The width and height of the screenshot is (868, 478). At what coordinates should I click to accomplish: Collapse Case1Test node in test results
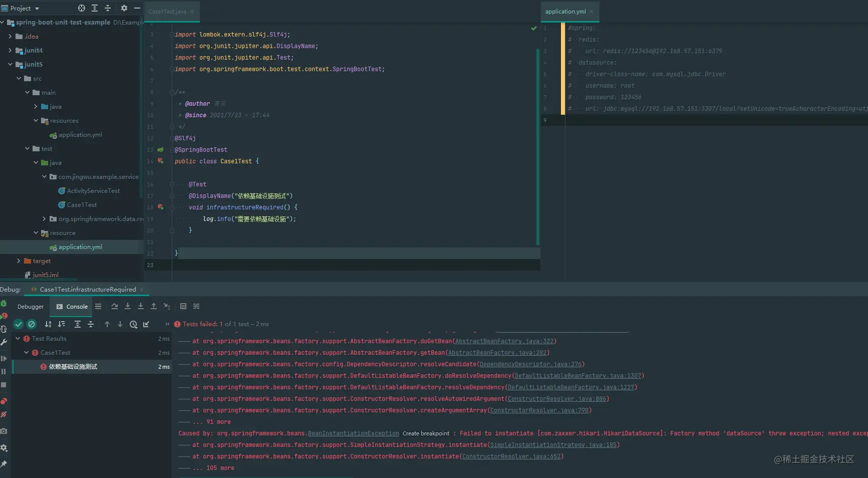[x=27, y=352]
